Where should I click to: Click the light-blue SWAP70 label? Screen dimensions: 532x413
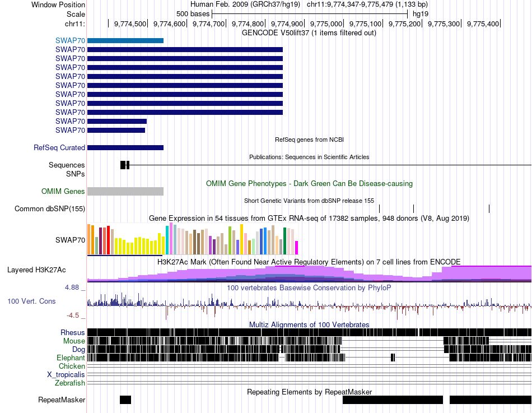point(70,41)
